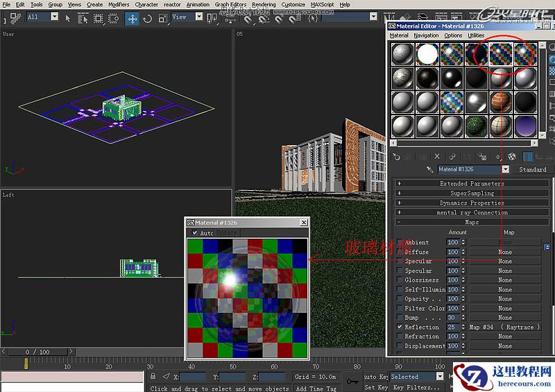Open the Navigation menu in Material Editor
555x392 pixels.
click(426, 35)
